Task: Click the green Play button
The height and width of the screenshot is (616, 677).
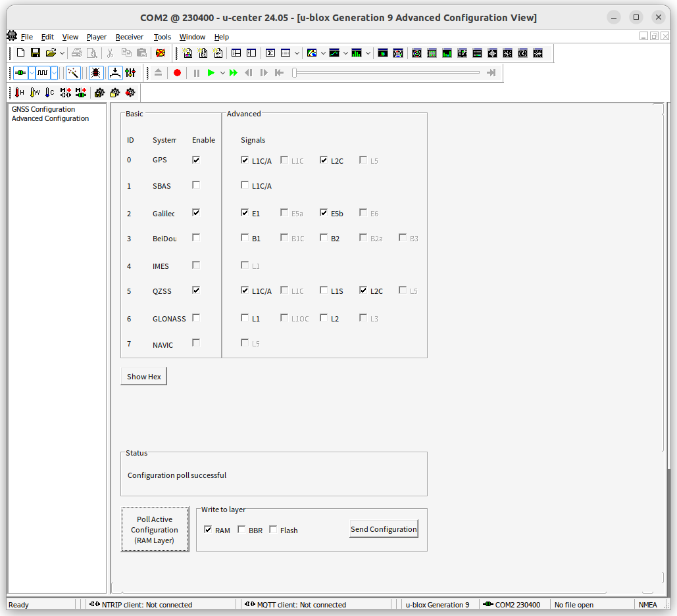Action: click(x=211, y=72)
